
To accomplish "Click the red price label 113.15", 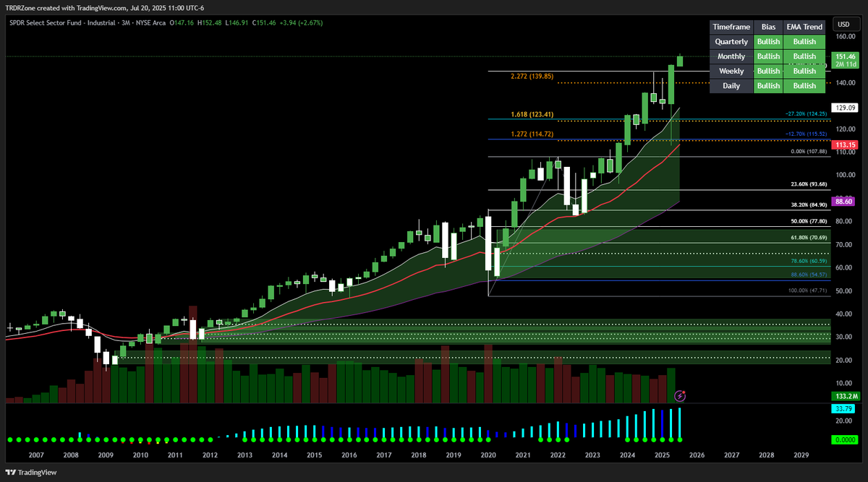I will [x=846, y=145].
